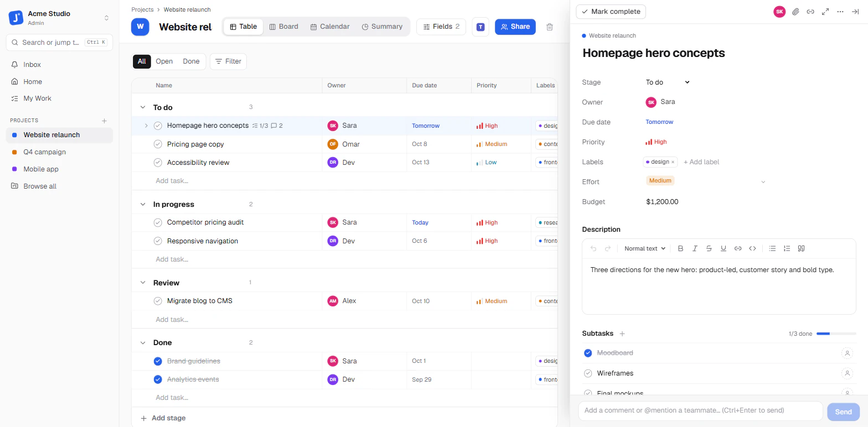Apply underline in description toolbar
This screenshot has height=427, width=868.
[724, 248]
